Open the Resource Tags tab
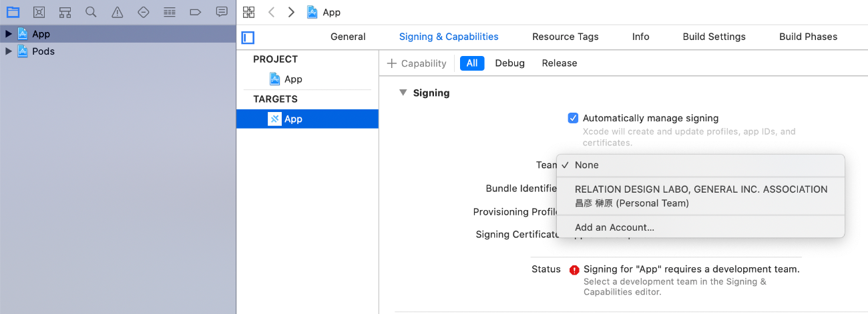Image resolution: width=868 pixels, height=314 pixels. coord(566,37)
